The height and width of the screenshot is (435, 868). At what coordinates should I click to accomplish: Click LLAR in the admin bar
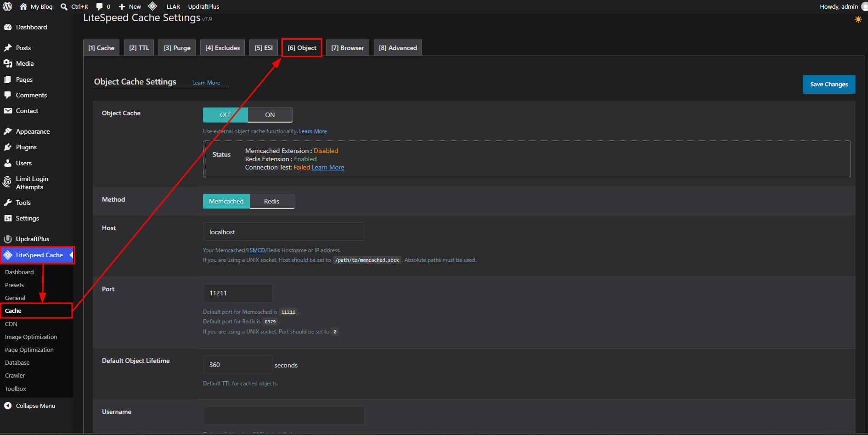point(173,6)
